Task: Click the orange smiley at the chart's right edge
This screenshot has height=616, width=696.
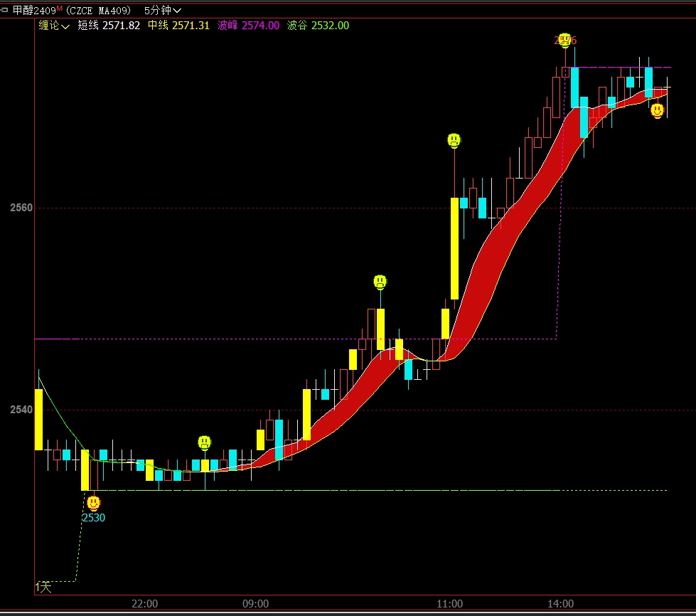Action: coord(658,110)
